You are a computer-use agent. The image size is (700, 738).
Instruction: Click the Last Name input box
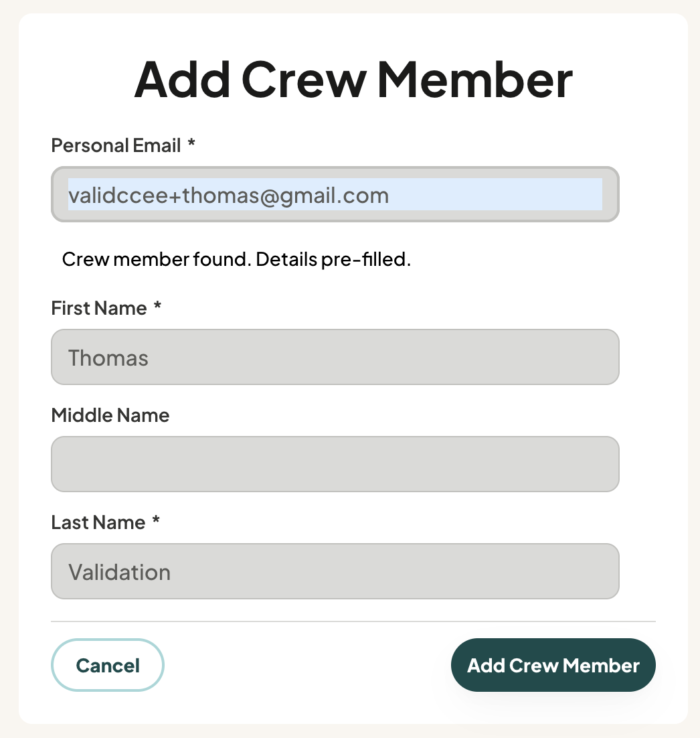[335, 571]
